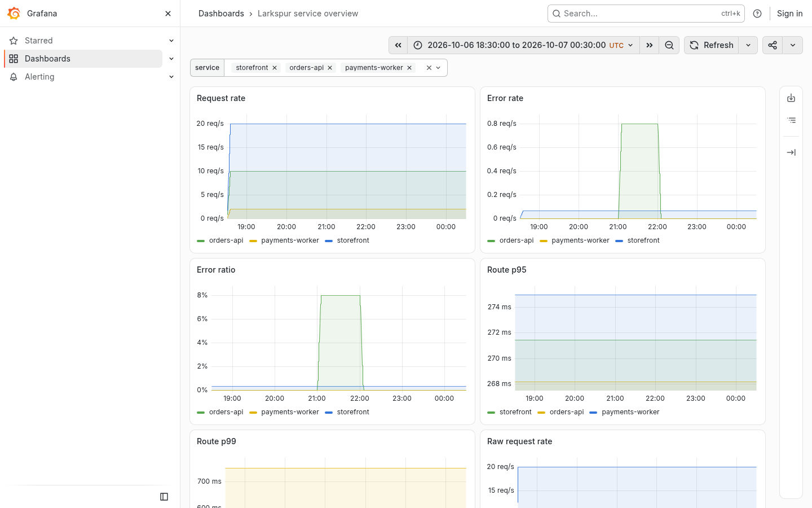
Task: Open the auto-refresh interval dropdown
Action: tap(748, 45)
